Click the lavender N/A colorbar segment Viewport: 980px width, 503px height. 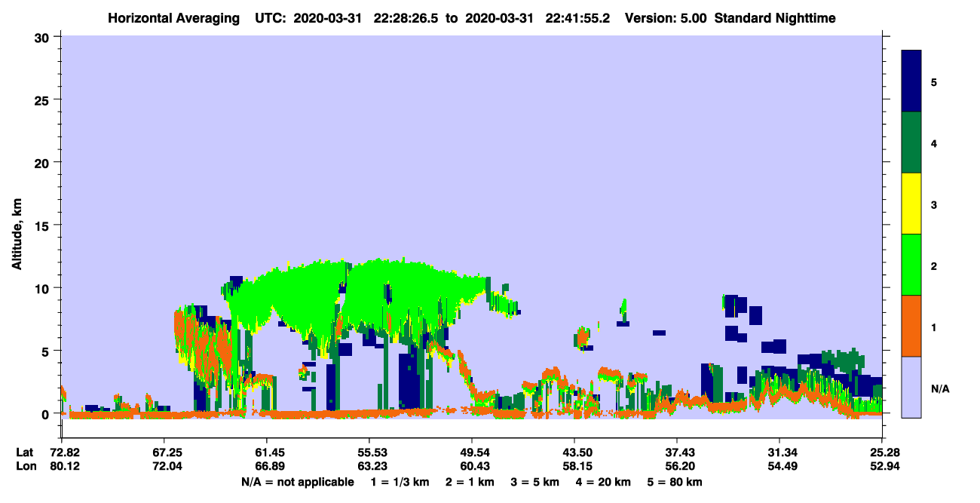click(x=911, y=387)
